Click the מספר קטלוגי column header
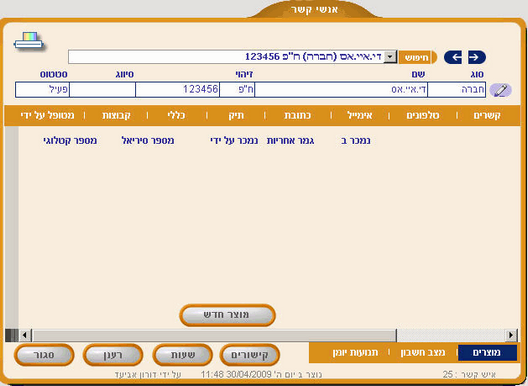The width and height of the screenshot is (528, 386). pos(70,141)
